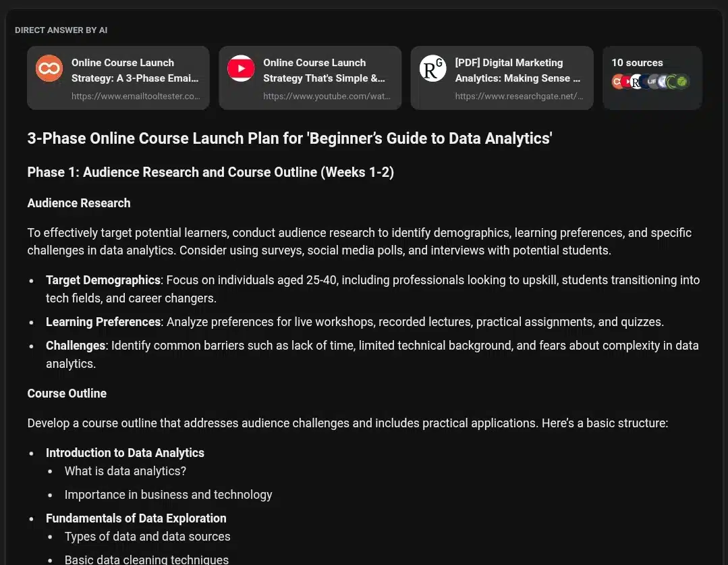Click the Phase 1 Audience Research heading
The image size is (728, 565).
pos(211,172)
